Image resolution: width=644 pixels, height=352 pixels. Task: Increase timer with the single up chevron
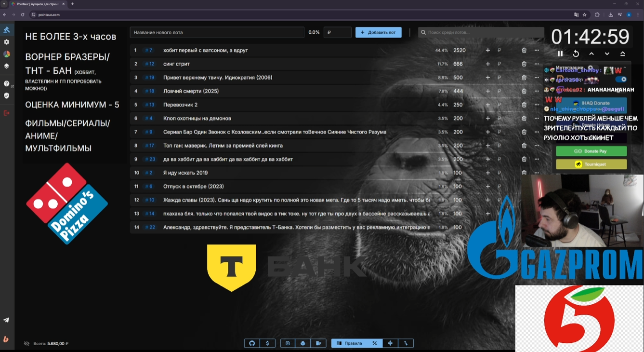coord(591,54)
